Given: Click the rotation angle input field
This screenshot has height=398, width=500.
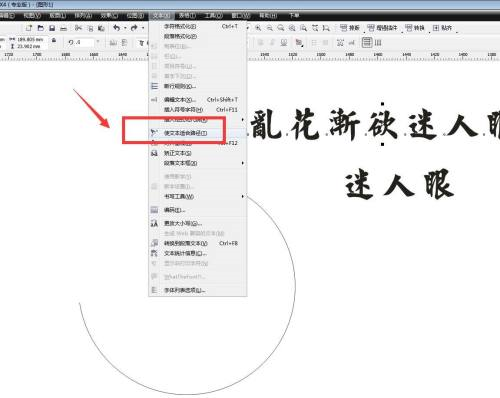Looking at the screenshot, I should [85, 42].
